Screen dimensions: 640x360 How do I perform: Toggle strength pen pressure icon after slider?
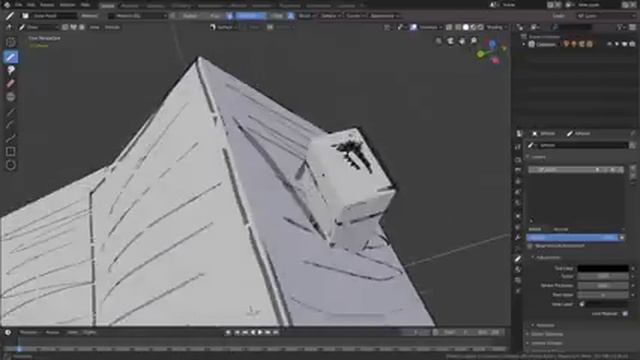coord(291,16)
